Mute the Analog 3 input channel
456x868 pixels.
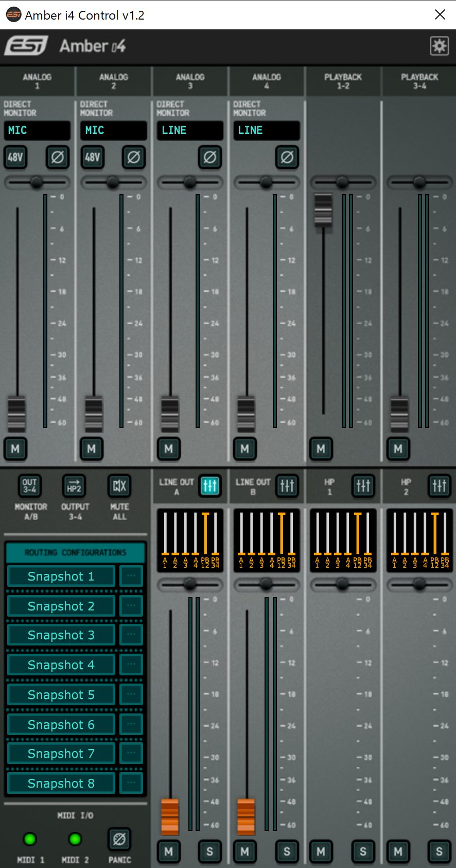(168, 449)
